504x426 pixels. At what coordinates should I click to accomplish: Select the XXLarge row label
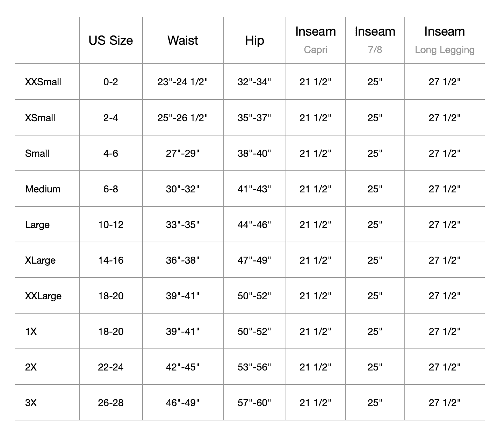tap(43, 296)
